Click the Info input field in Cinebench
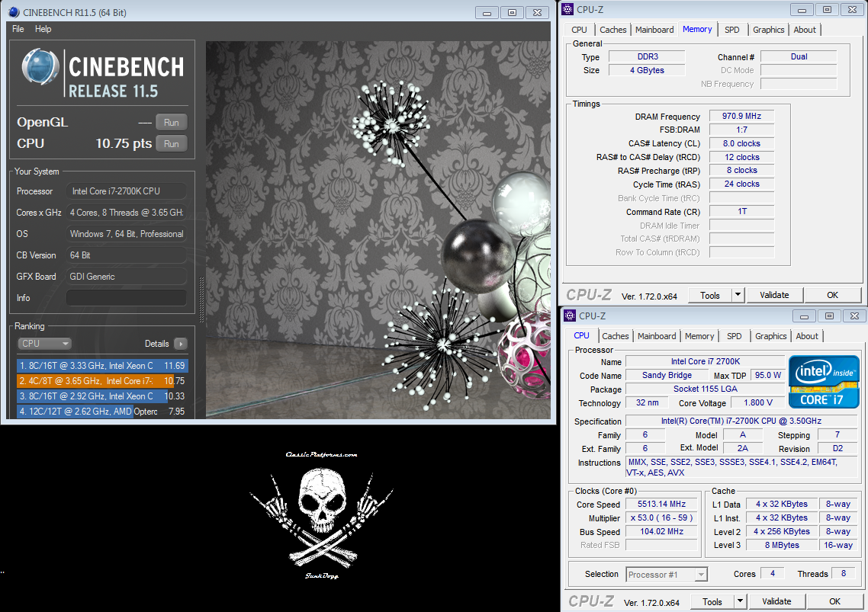This screenshot has width=868, height=612. click(x=126, y=298)
